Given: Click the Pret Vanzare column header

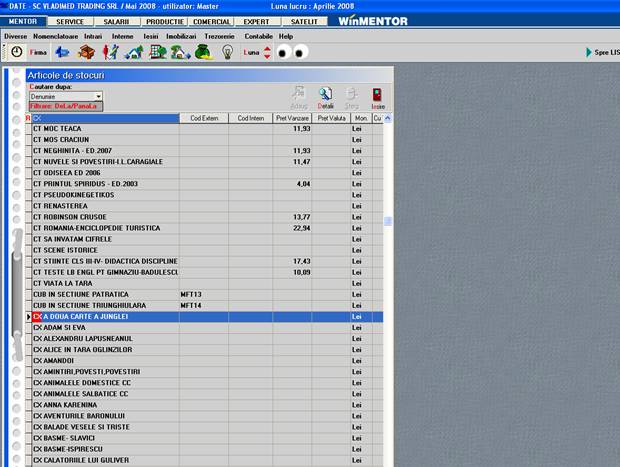Looking at the screenshot, I should click(x=292, y=118).
